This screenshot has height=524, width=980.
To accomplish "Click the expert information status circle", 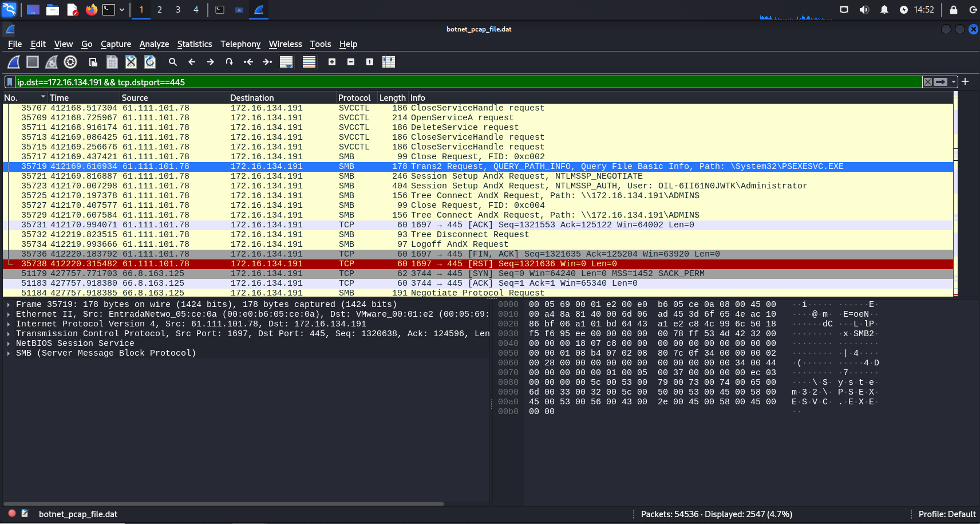I will tap(11, 514).
